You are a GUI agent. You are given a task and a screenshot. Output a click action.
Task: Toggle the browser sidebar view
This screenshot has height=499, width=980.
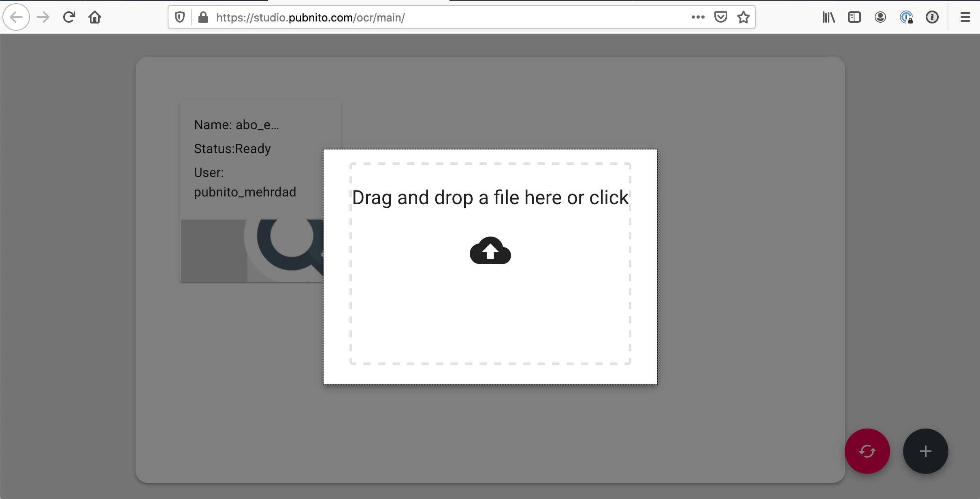tap(854, 17)
